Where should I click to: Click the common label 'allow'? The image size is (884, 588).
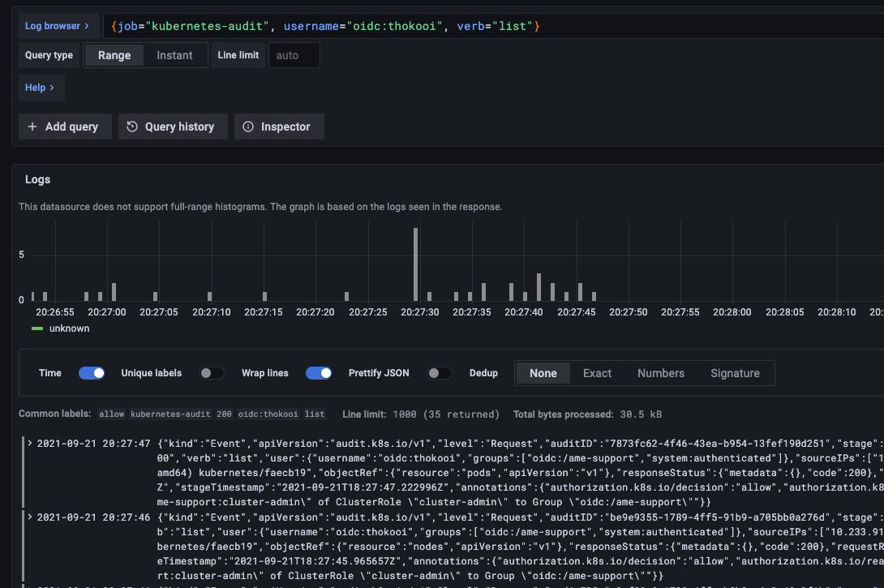point(112,414)
